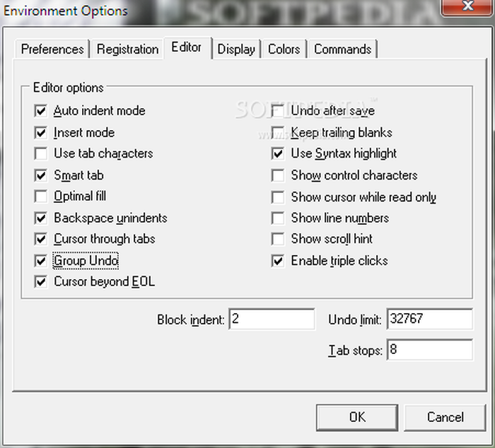Turn off Smart tab
495x448 pixels.
(41, 175)
